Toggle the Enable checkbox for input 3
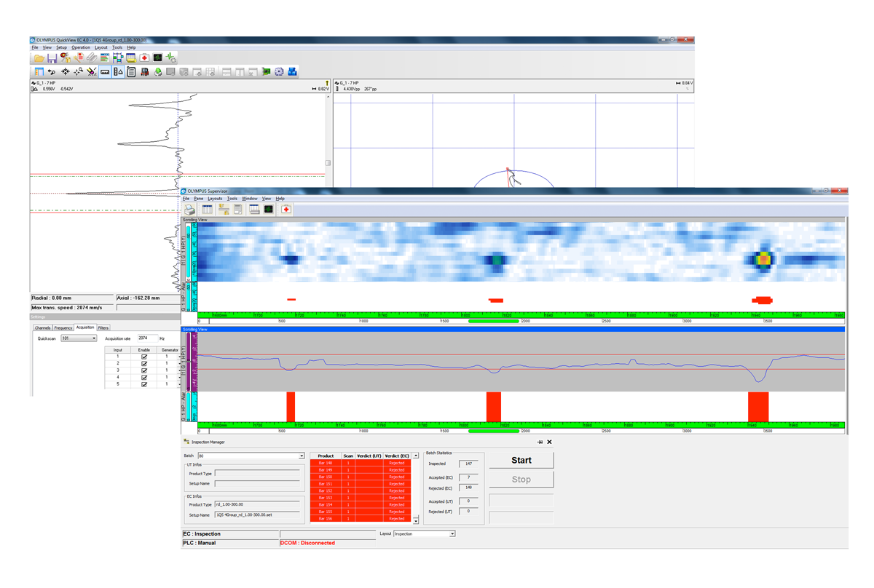 [144, 370]
